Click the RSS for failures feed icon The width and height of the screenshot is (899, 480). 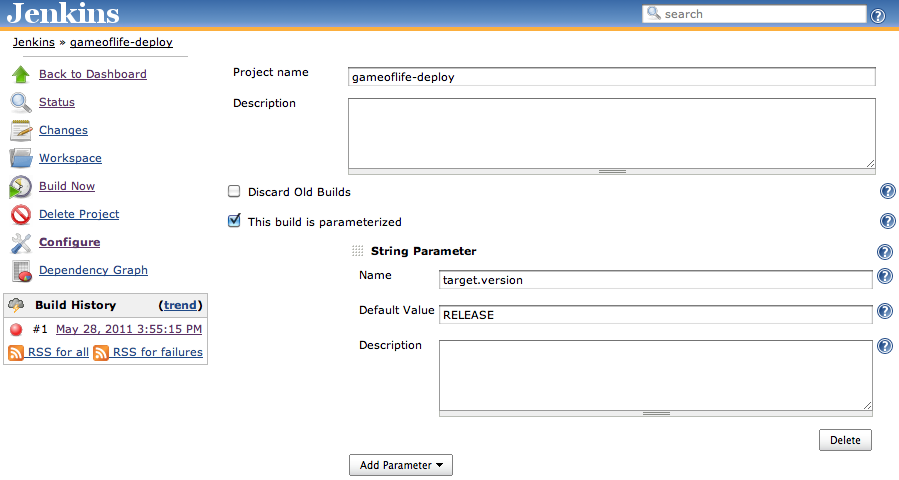101,353
